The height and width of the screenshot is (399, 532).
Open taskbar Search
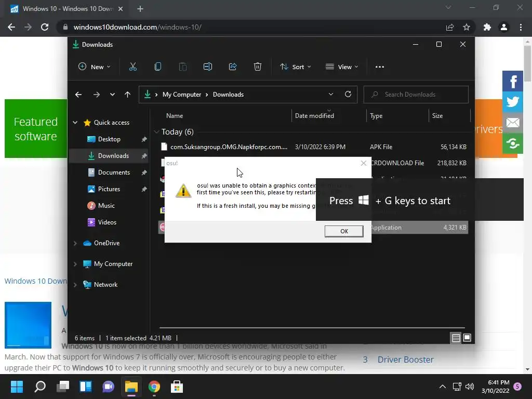(x=40, y=387)
